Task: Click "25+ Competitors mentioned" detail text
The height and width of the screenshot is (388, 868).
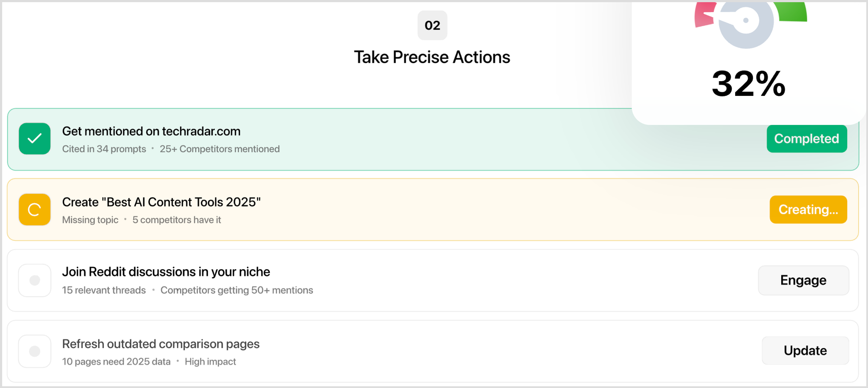Action: (220, 149)
